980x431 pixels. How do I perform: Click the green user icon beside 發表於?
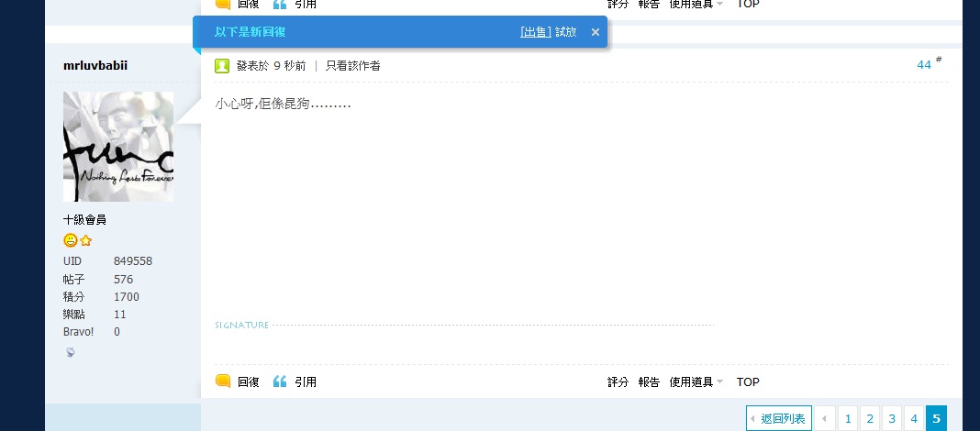pyautogui.click(x=222, y=66)
